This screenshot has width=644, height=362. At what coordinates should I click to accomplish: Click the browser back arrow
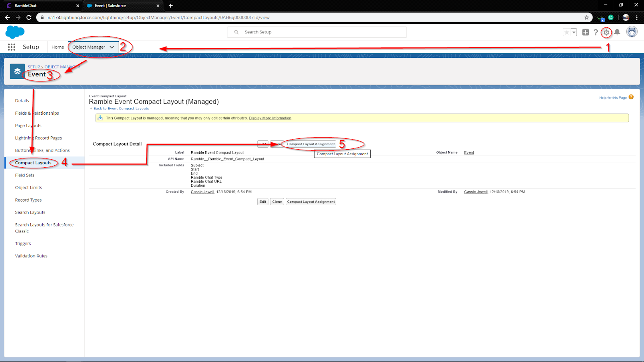(x=7, y=17)
